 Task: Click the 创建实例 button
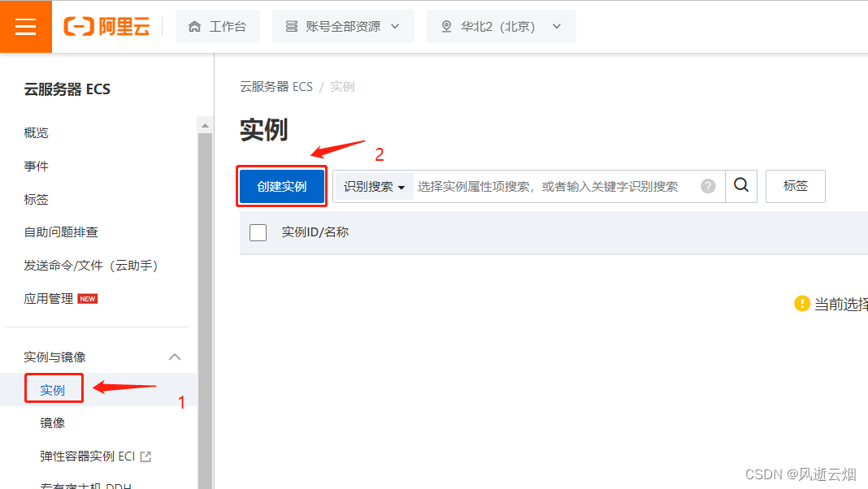coord(282,186)
